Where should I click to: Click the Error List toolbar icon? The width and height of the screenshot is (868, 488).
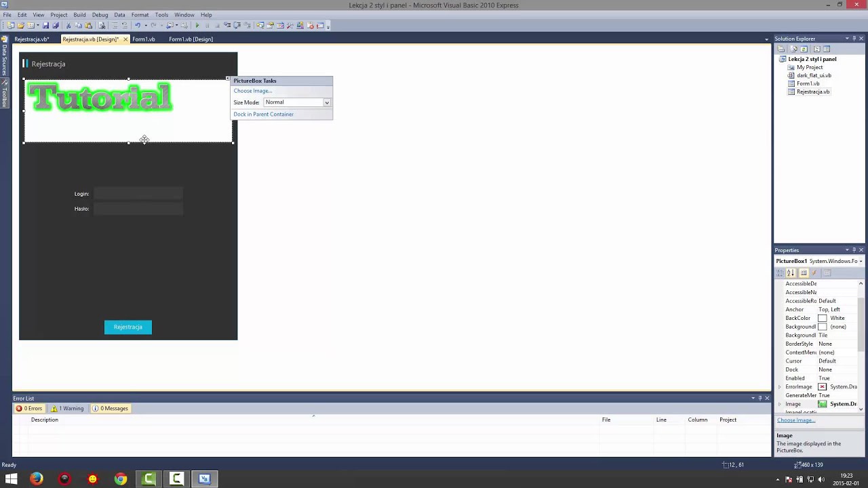pos(310,26)
